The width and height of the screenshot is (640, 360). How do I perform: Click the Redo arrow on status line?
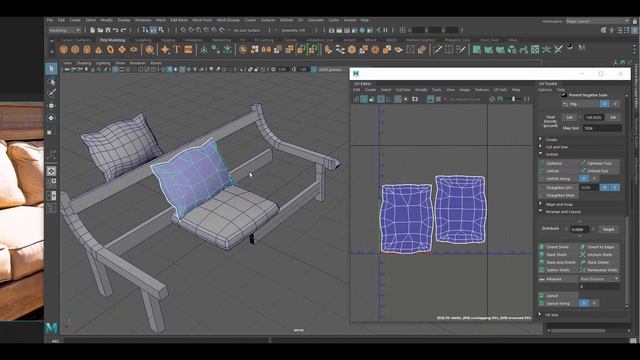(x=123, y=30)
